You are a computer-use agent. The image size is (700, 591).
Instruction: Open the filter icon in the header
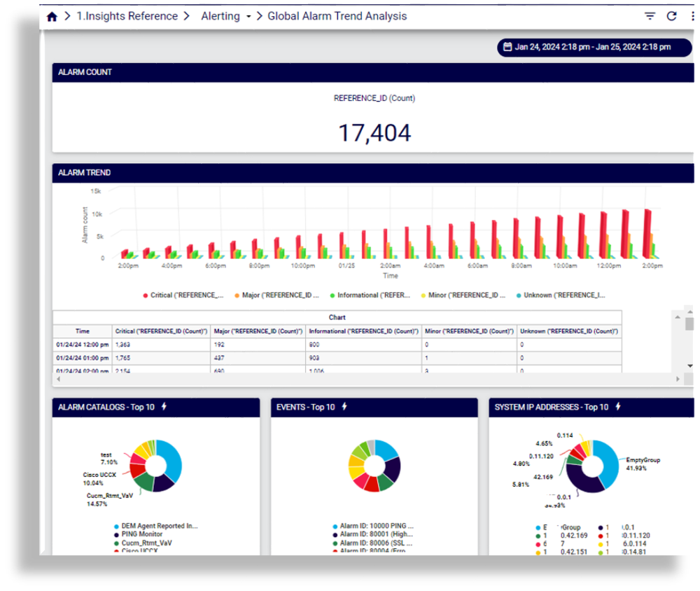click(x=650, y=16)
